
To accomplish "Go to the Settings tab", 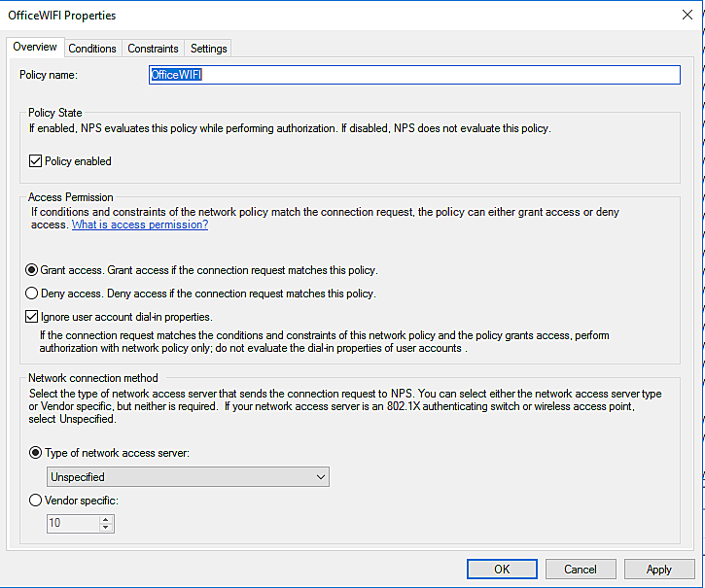I will (x=209, y=49).
